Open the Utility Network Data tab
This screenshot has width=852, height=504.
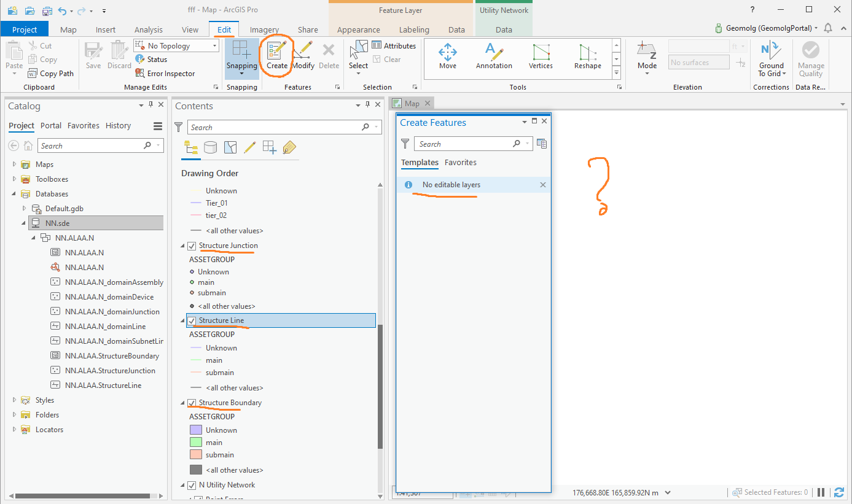pos(504,29)
